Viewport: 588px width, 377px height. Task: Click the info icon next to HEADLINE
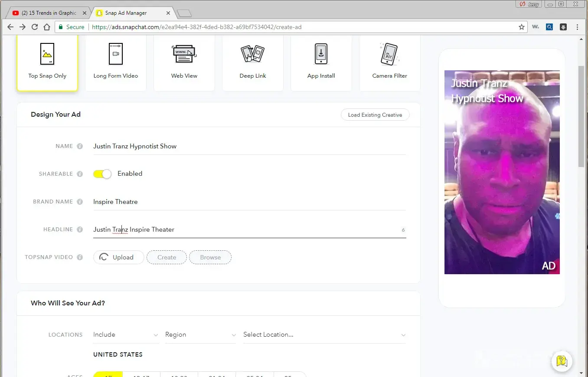80,229
